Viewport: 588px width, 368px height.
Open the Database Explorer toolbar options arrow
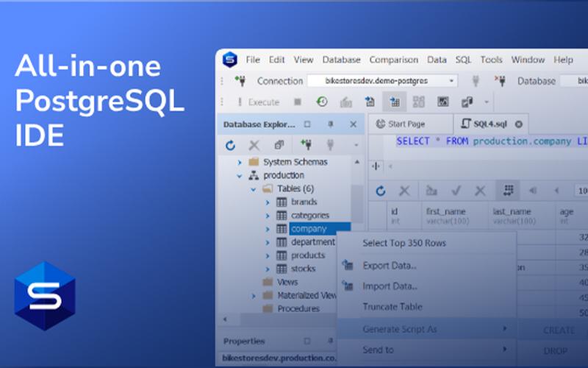[x=356, y=145]
